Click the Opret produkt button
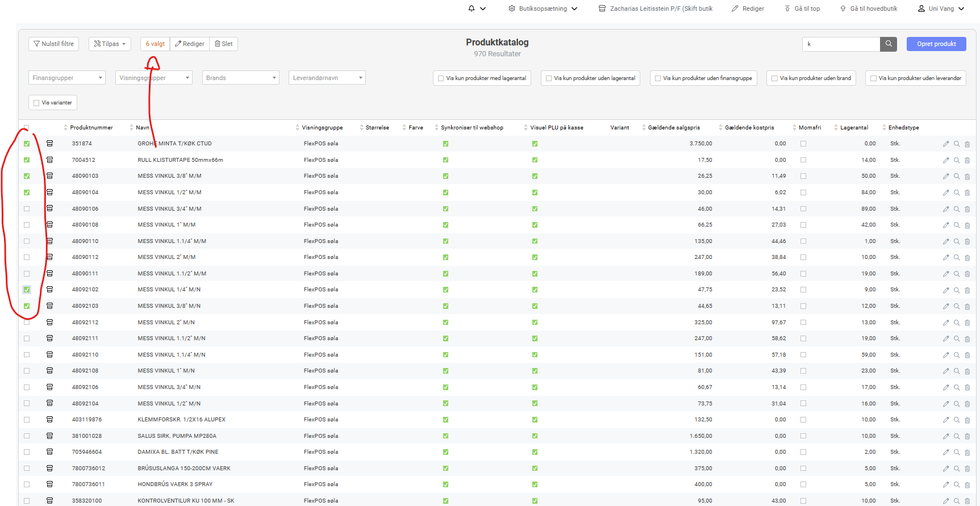980x506 pixels. (x=936, y=44)
